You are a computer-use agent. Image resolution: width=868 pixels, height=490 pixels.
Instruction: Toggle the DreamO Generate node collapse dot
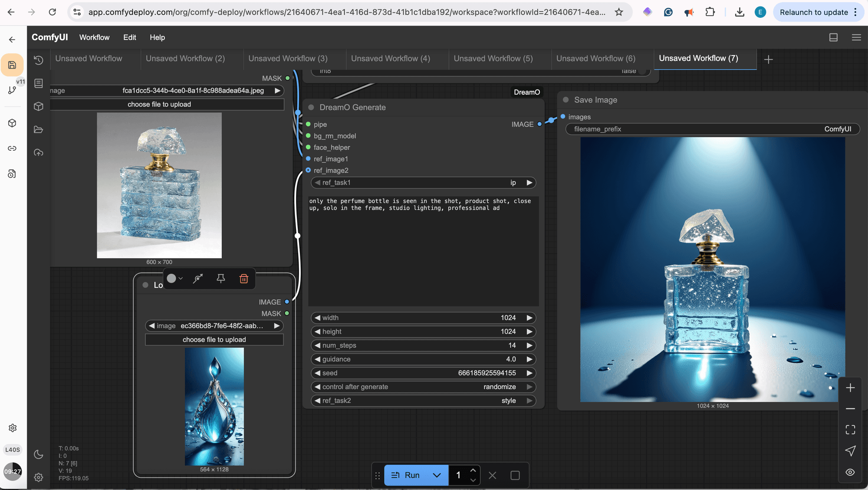(x=311, y=107)
